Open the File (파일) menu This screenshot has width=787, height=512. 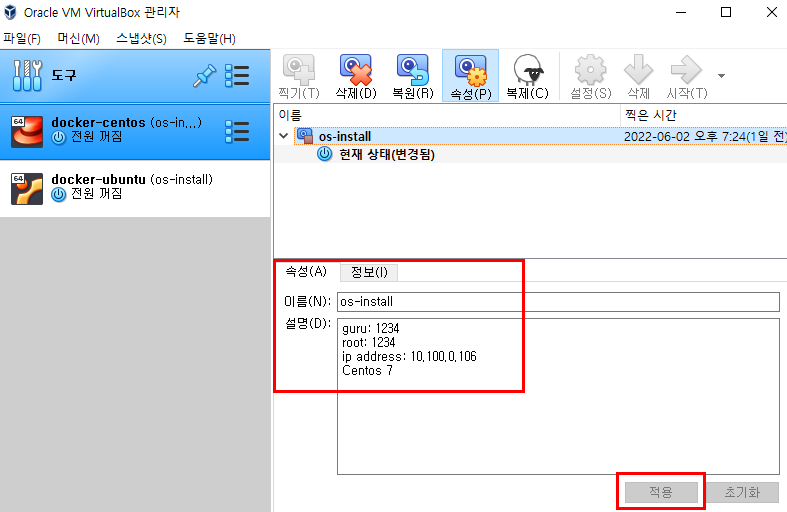point(22,39)
